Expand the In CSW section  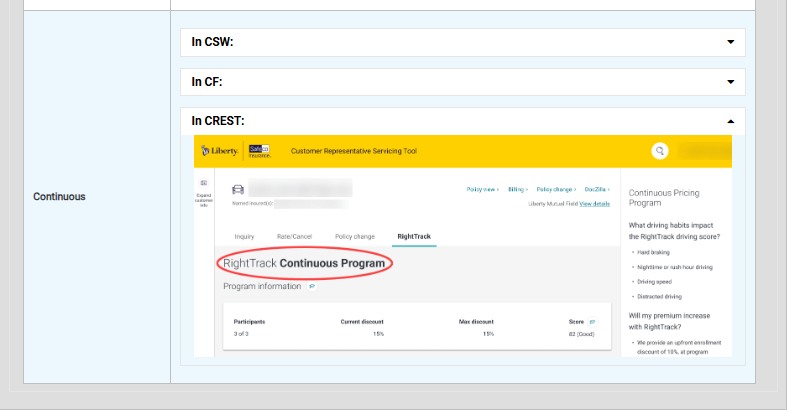[x=462, y=42]
